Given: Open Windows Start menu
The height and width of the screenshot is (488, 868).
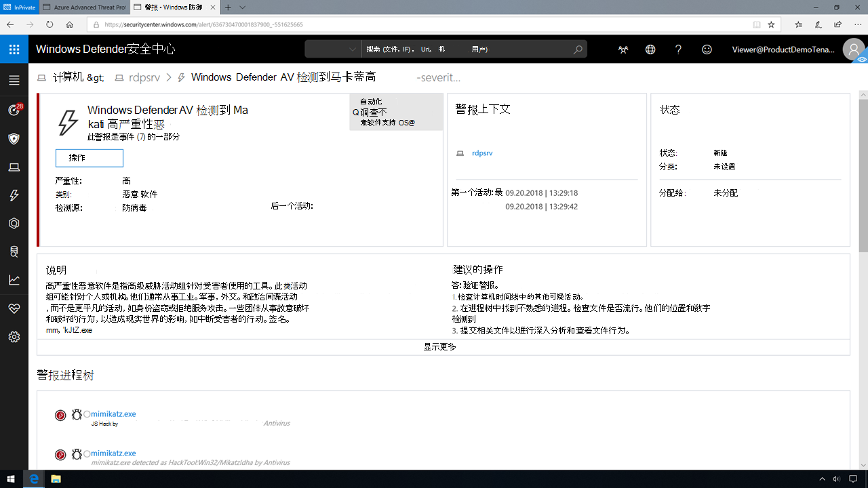Looking at the screenshot, I should (10, 479).
